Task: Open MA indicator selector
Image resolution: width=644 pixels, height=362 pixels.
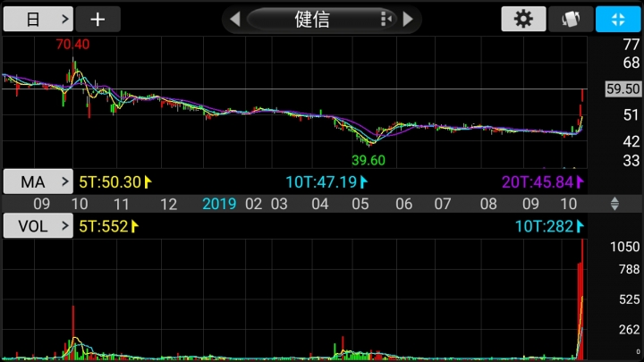Action: pyautogui.click(x=38, y=181)
